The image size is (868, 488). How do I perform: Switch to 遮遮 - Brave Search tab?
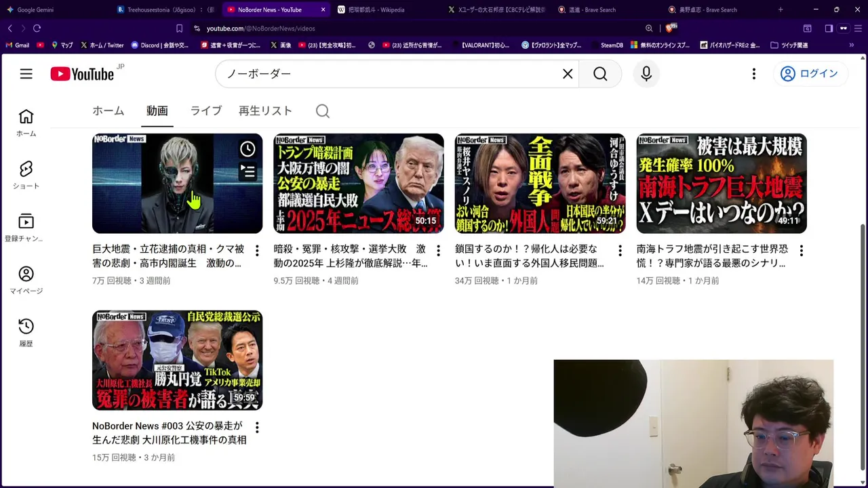click(x=607, y=9)
